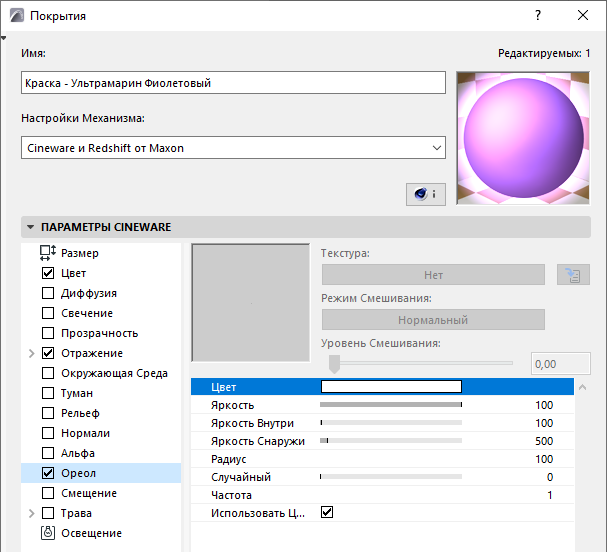
Task: Click the white Цвет color swatch
Action: pyautogui.click(x=391, y=386)
